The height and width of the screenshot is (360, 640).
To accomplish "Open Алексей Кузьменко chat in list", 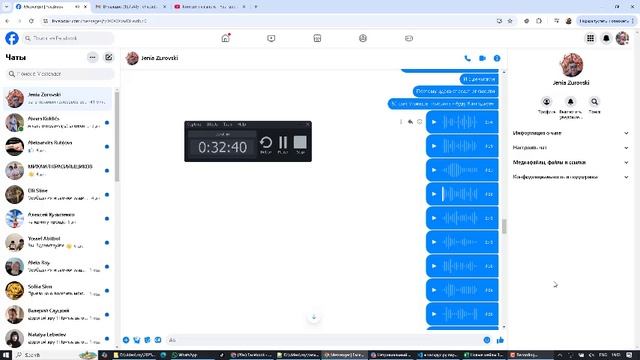I will [x=58, y=218].
